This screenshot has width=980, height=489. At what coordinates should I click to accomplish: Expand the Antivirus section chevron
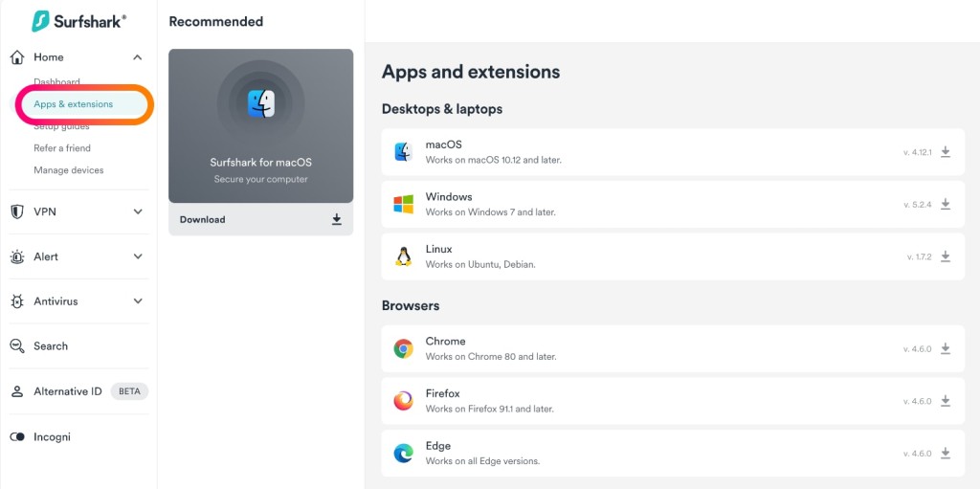click(x=138, y=301)
